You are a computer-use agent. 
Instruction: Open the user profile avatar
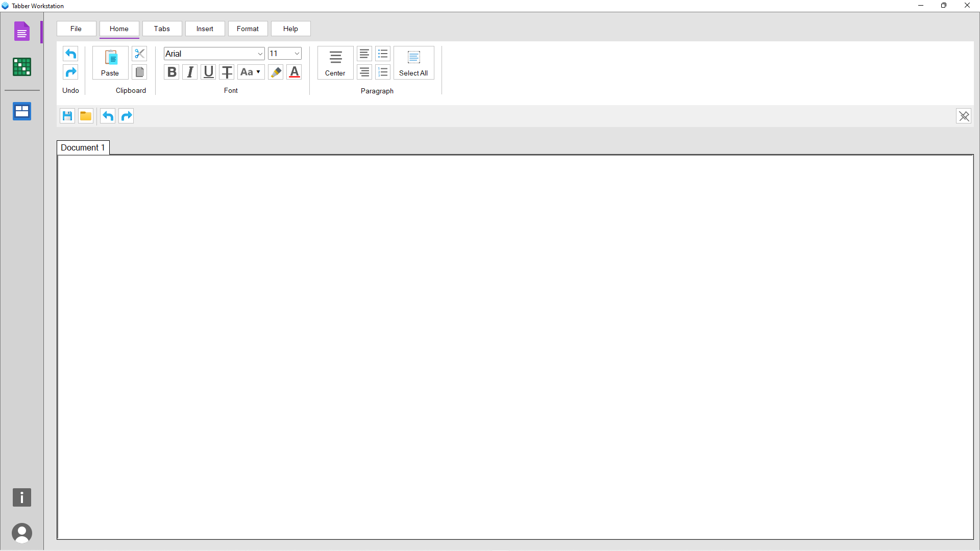(x=22, y=533)
